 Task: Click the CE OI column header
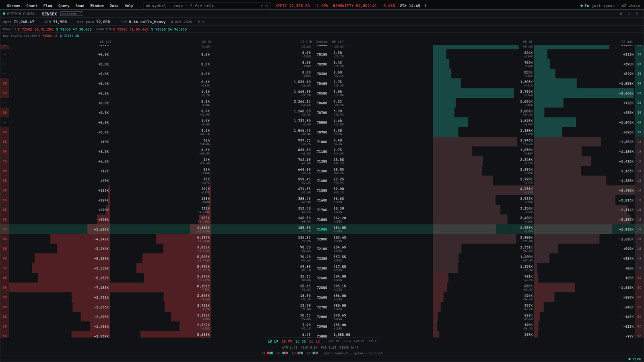206,42
